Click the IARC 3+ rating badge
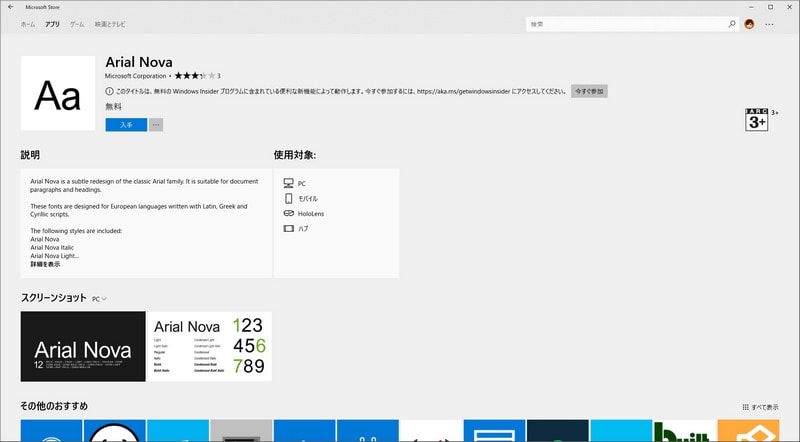This screenshot has height=442, width=800. pos(757,119)
